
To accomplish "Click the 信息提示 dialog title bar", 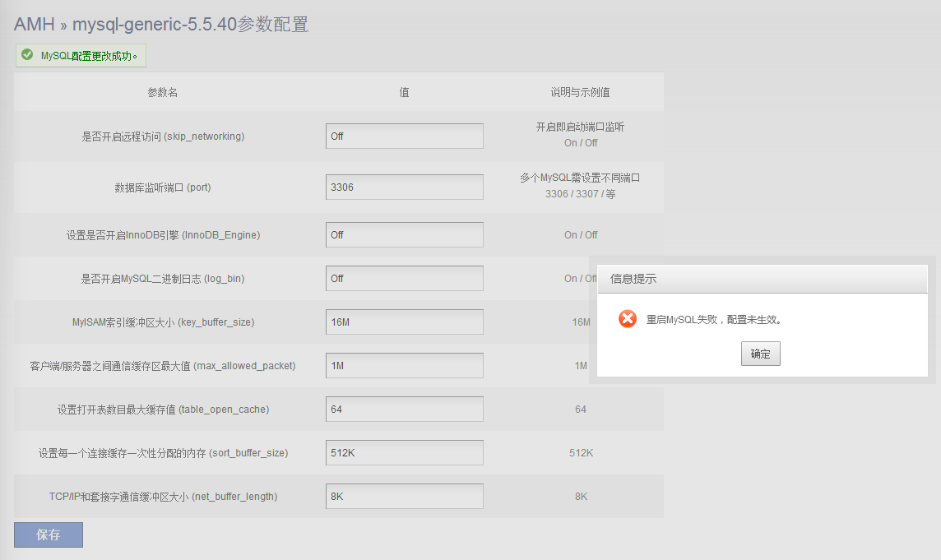I will 762,279.
